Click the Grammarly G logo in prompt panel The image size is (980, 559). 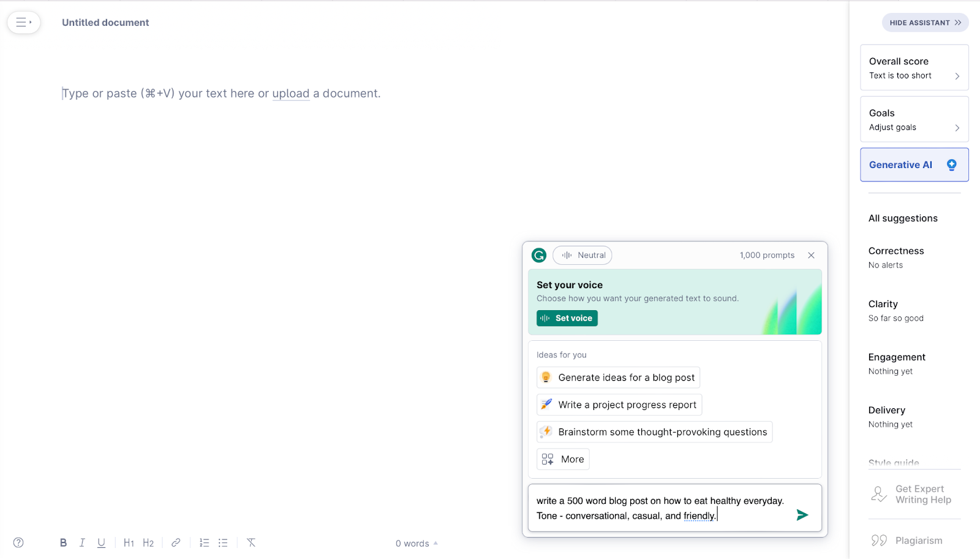(539, 255)
